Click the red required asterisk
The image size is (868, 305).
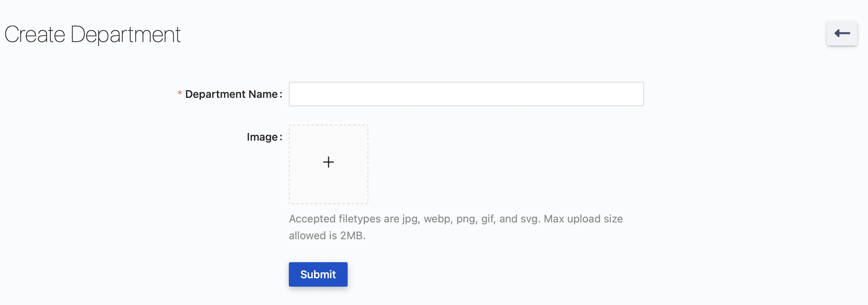[x=180, y=93]
